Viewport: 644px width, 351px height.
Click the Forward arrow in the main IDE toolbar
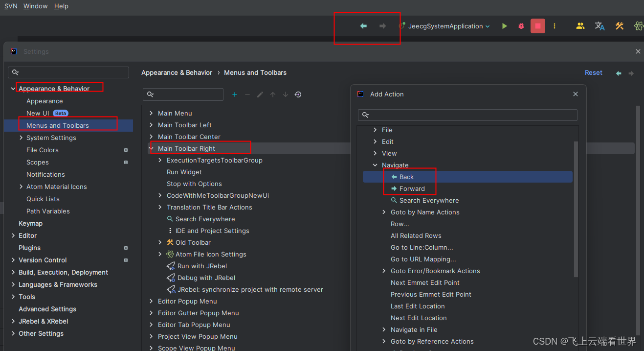click(x=383, y=26)
